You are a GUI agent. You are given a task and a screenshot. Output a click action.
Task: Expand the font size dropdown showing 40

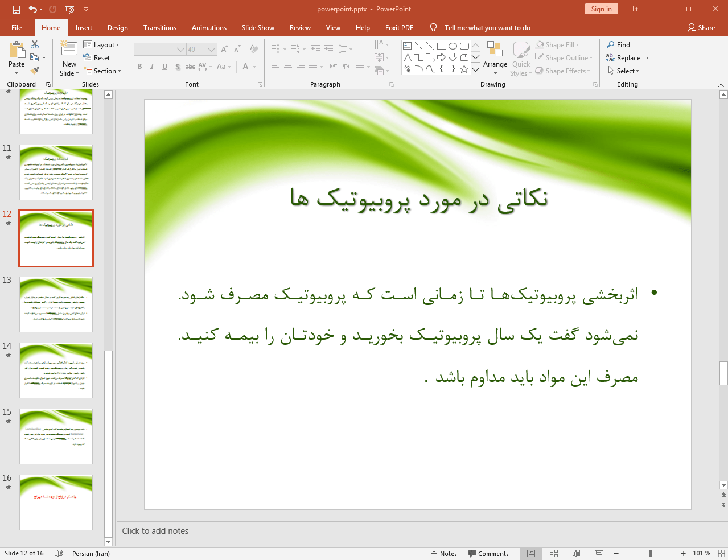tap(211, 50)
